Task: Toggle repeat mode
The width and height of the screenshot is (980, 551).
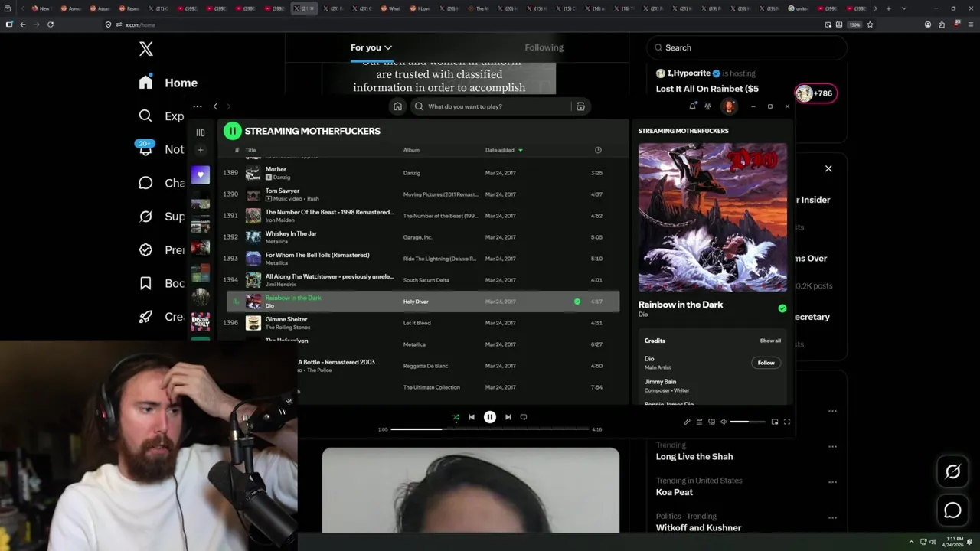Action: click(524, 417)
